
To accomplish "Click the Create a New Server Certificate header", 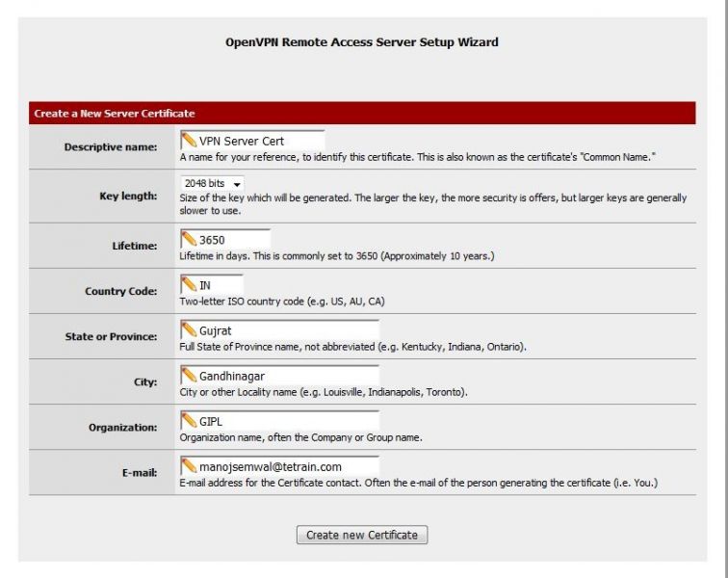I will (x=362, y=114).
